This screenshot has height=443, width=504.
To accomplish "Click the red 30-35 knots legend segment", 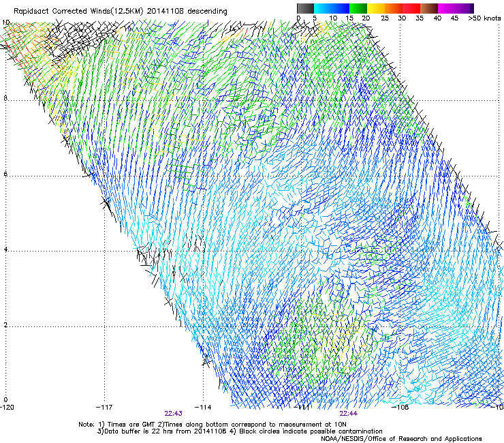I will pyautogui.click(x=411, y=8).
